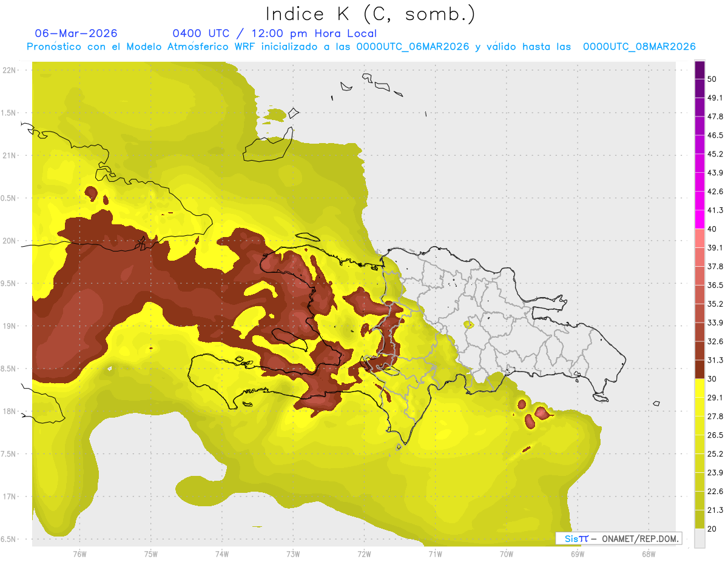Pick the dark purple swatch topping the color bar
Image resolution: width=728 pixels, height=562 pixels.
pyautogui.click(x=699, y=70)
